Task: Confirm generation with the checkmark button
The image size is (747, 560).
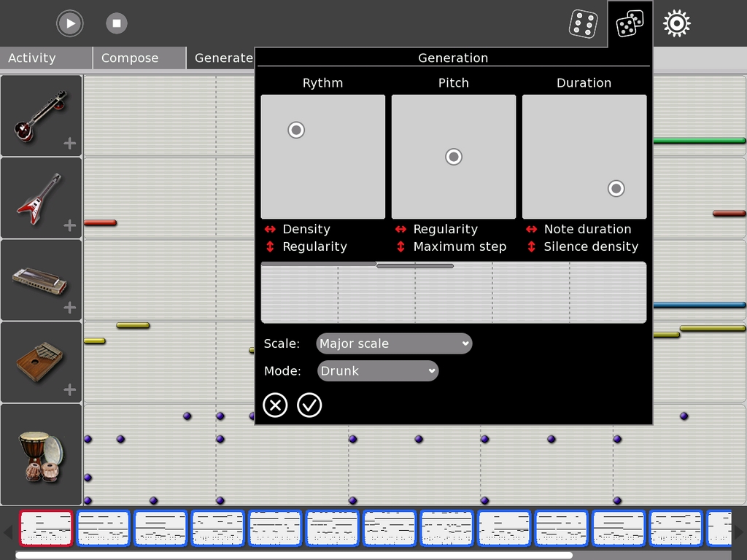Action: 309,405
